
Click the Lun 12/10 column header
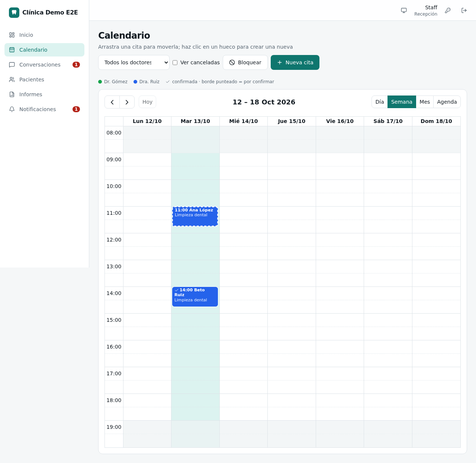tap(147, 121)
